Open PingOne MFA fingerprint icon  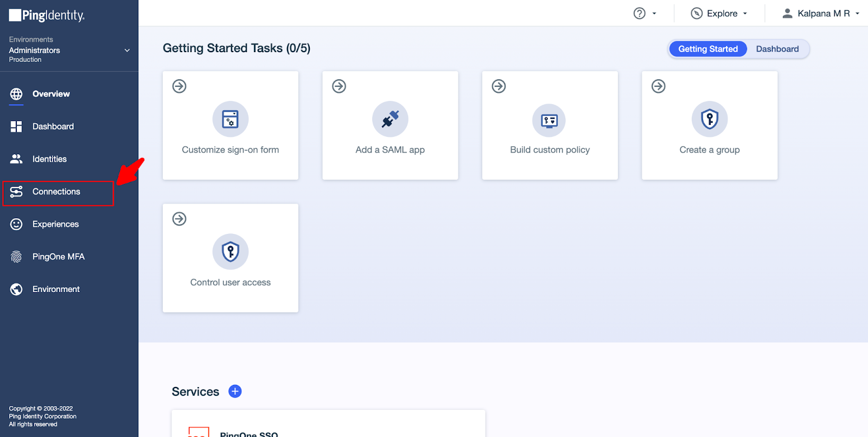point(16,257)
